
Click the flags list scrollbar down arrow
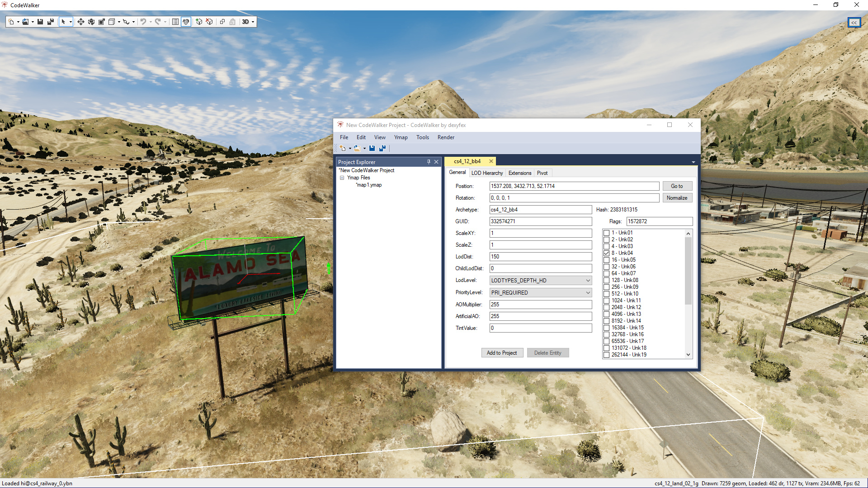tap(688, 355)
